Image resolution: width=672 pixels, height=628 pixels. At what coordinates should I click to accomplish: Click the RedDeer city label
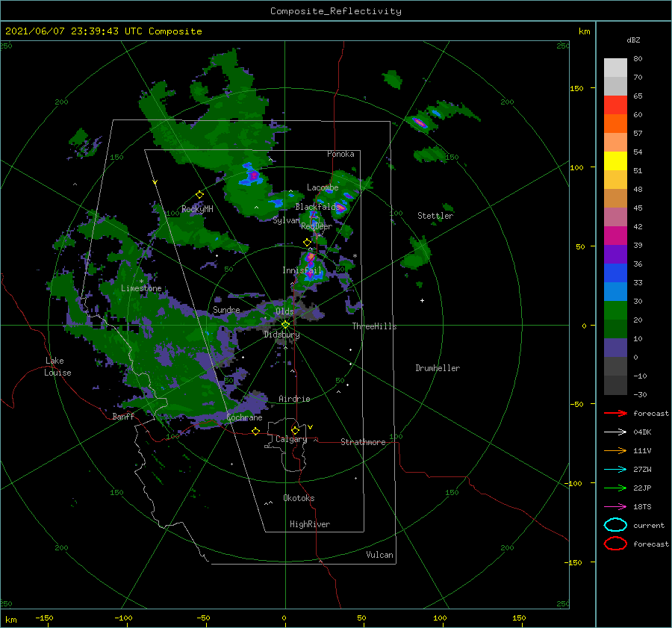tap(317, 226)
